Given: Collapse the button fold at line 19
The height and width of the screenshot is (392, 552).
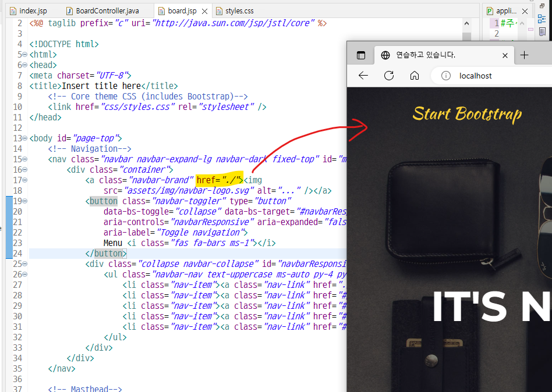Looking at the screenshot, I should [24, 201].
